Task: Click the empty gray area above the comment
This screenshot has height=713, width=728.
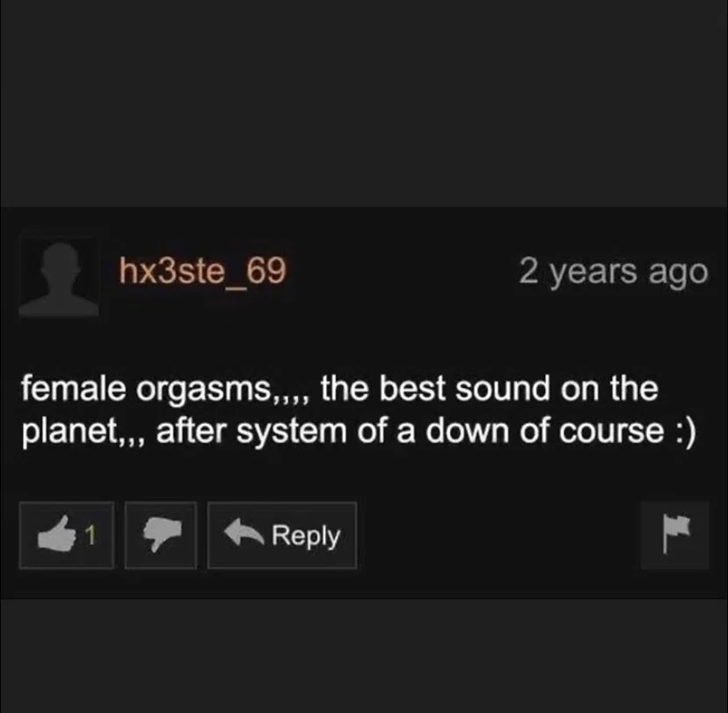Action: click(x=364, y=103)
